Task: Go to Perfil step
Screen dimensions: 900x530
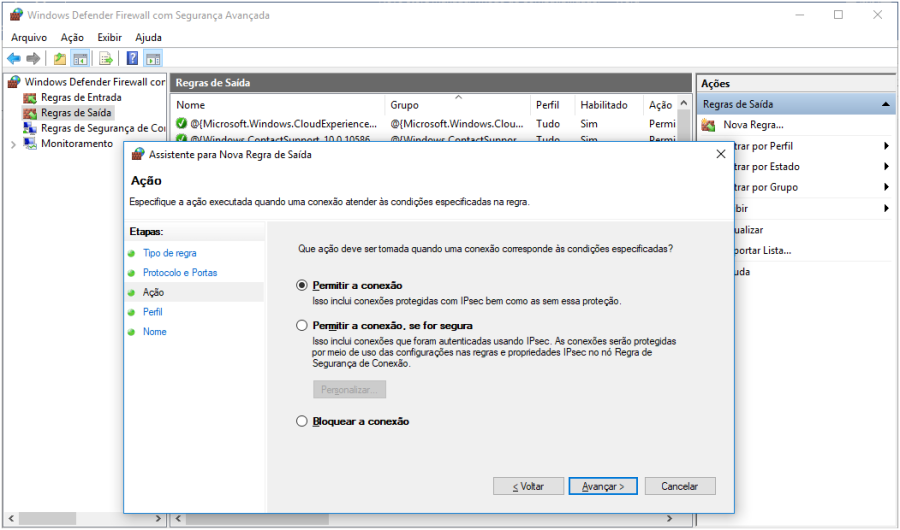Action: tap(152, 312)
